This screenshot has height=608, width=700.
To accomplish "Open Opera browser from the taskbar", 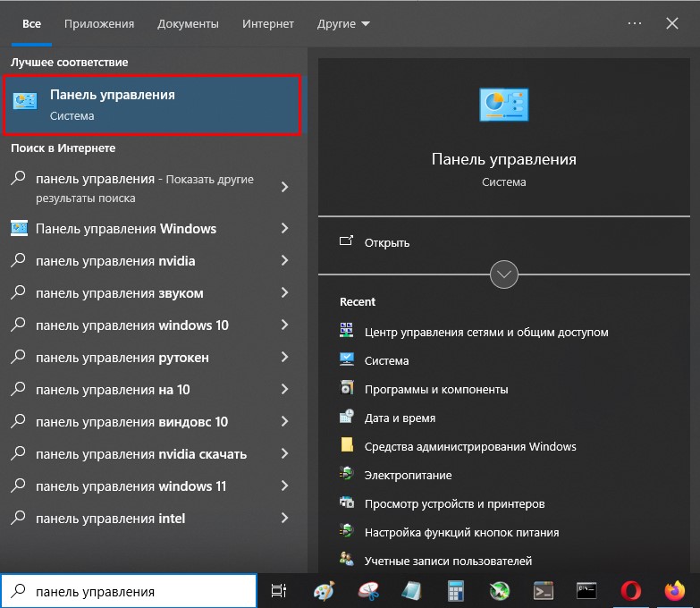I will tap(631, 591).
